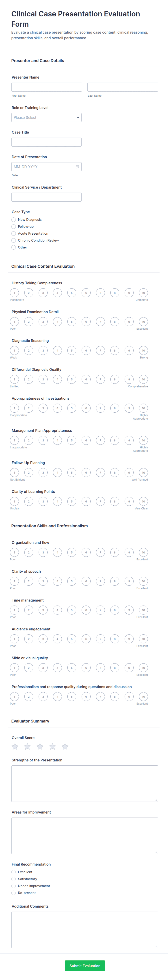This screenshot has height=980, width=168.
Task: Click the calendar icon in date field
Action: [77, 167]
